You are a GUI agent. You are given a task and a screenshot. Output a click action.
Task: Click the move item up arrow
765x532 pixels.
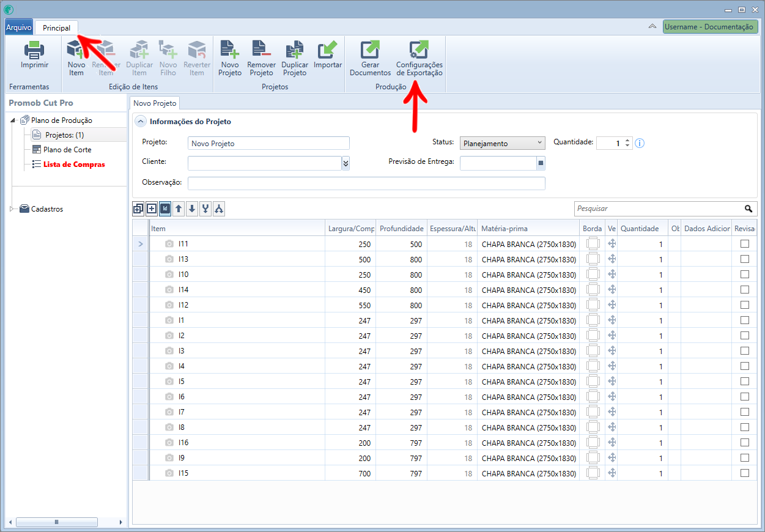[179, 209]
